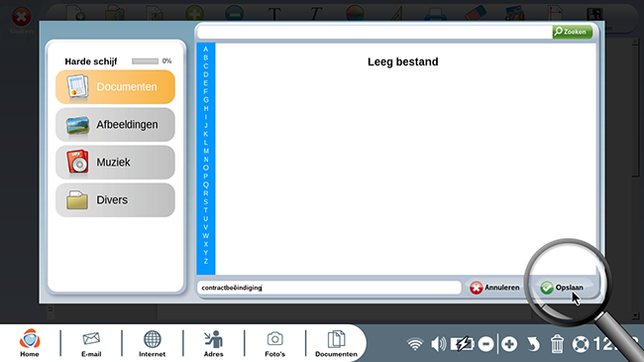Jump to letter L in index
Viewport: 644px width, 362px height.
(206, 143)
